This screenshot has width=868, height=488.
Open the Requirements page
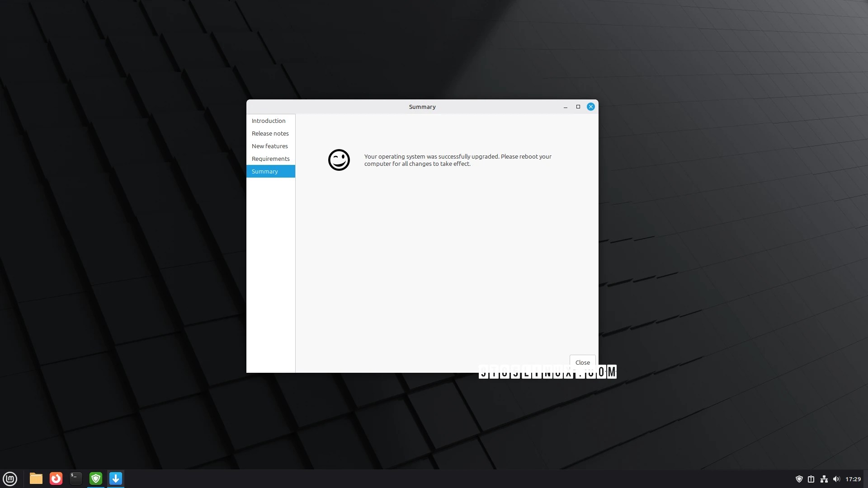click(x=270, y=159)
